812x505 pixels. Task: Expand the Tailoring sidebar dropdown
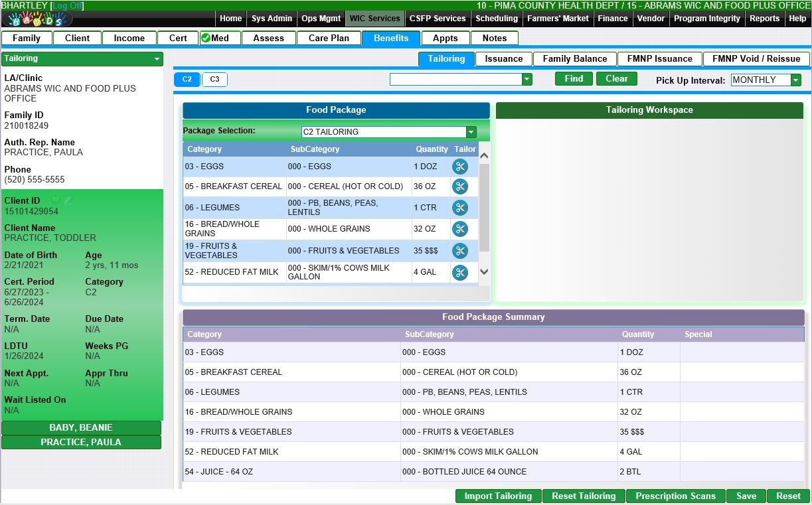point(157,59)
